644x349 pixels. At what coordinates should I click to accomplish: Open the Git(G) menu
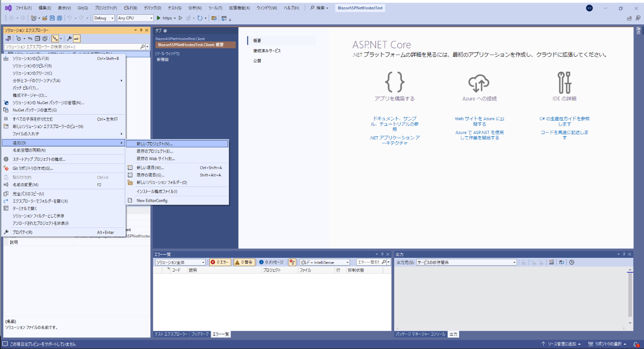coord(82,8)
